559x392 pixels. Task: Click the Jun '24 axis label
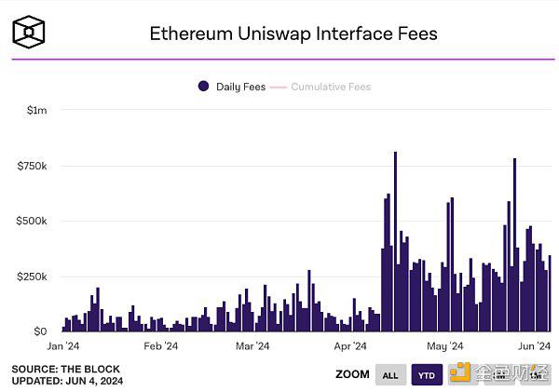534,346
